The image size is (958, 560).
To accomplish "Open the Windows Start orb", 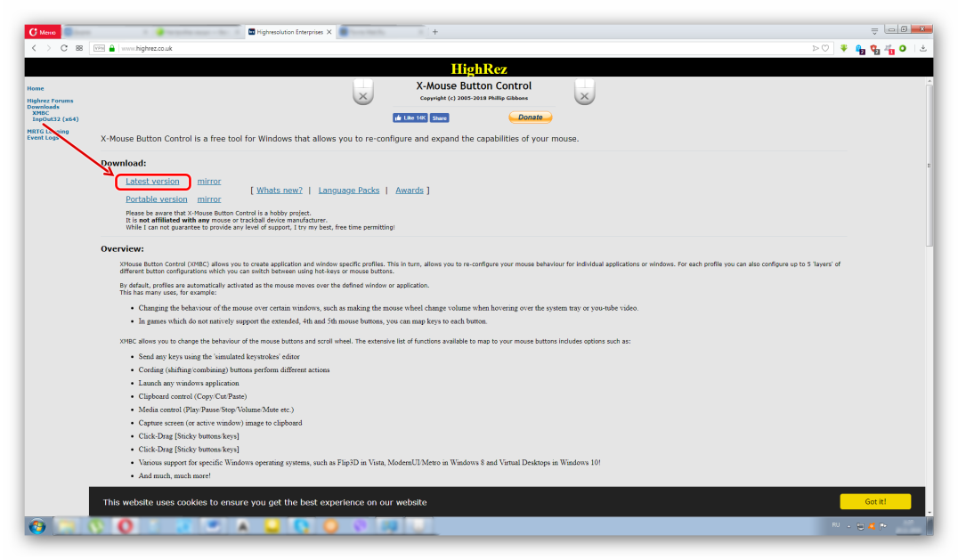I will point(37,526).
